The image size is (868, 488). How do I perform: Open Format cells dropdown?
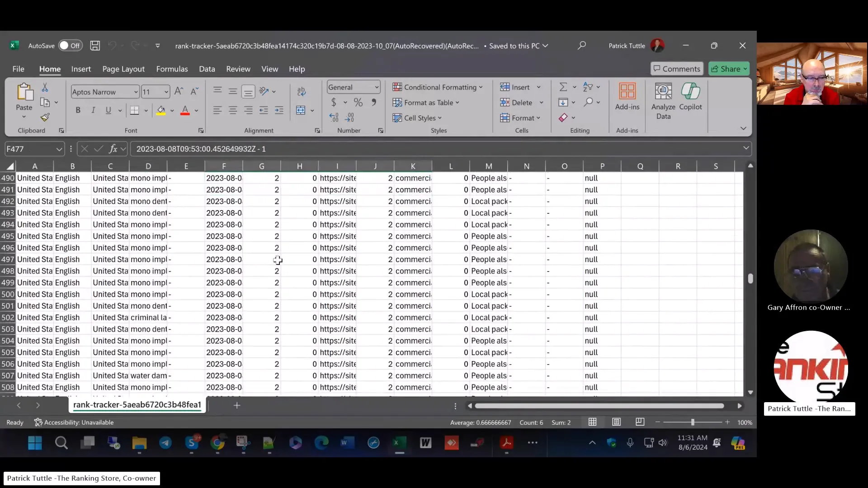(x=520, y=118)
